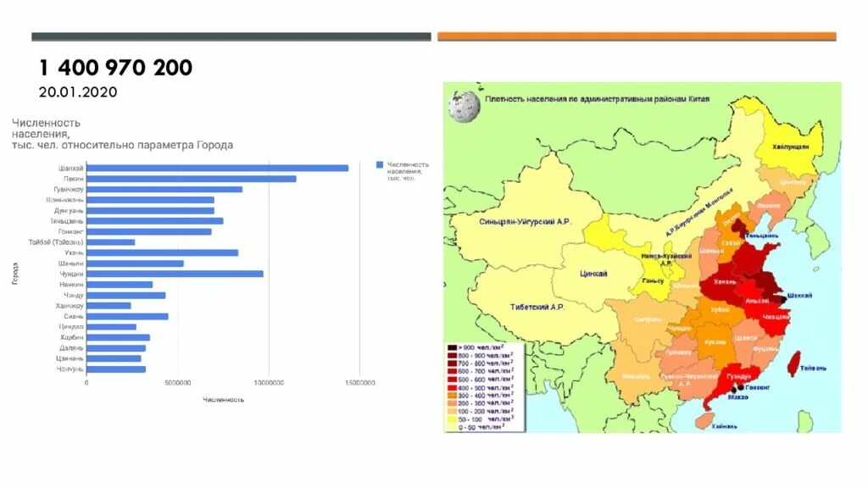868x488 pixels.
Task: Click the 'Пекин' city label on chart axis
Action: click(74, 179)
